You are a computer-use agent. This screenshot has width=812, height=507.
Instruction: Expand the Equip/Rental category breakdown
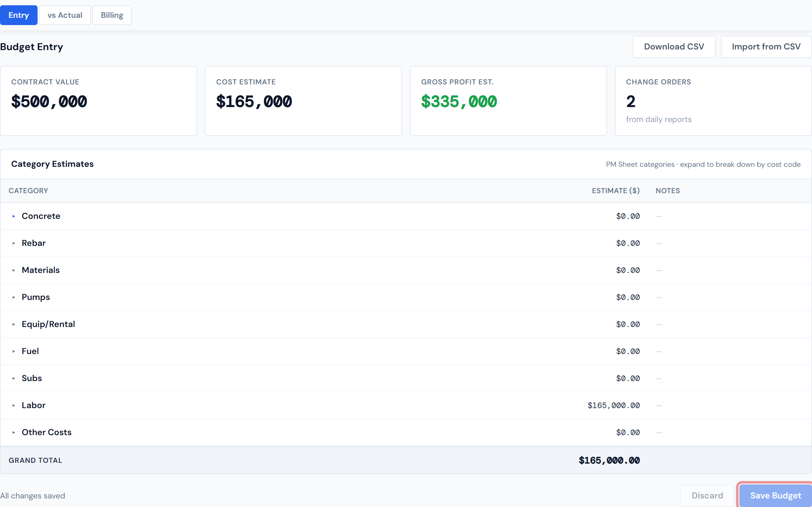tap(14, 324)
